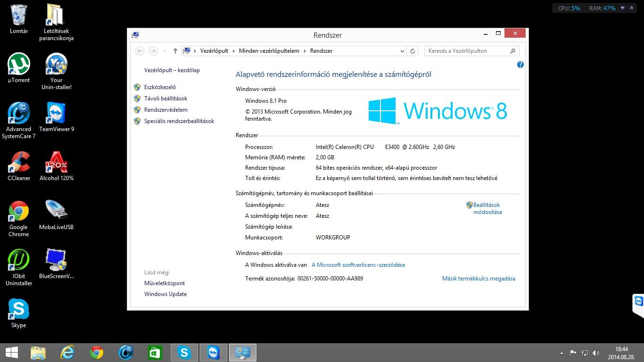Select MobaLiveUSB desktop icon
Image resolution: width=644 pixels, height=362 pixels.
point(57,215)
